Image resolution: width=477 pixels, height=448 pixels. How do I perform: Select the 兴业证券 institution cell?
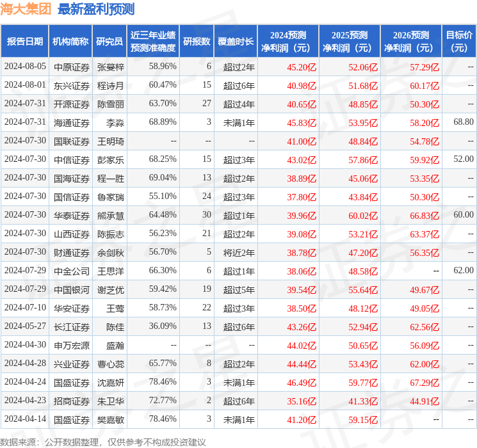pyautogui.click(x=72, y=364)
